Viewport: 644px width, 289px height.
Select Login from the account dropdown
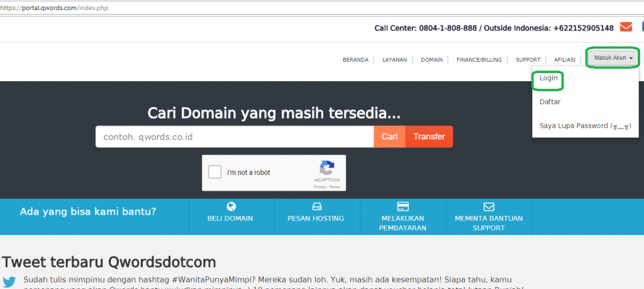pos(548,79)
